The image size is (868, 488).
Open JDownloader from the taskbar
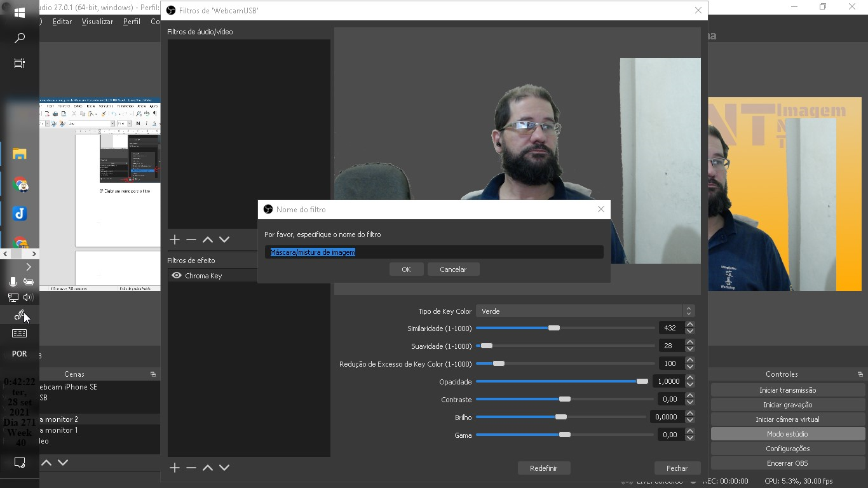pyautogui.click(x=21, y=213)
